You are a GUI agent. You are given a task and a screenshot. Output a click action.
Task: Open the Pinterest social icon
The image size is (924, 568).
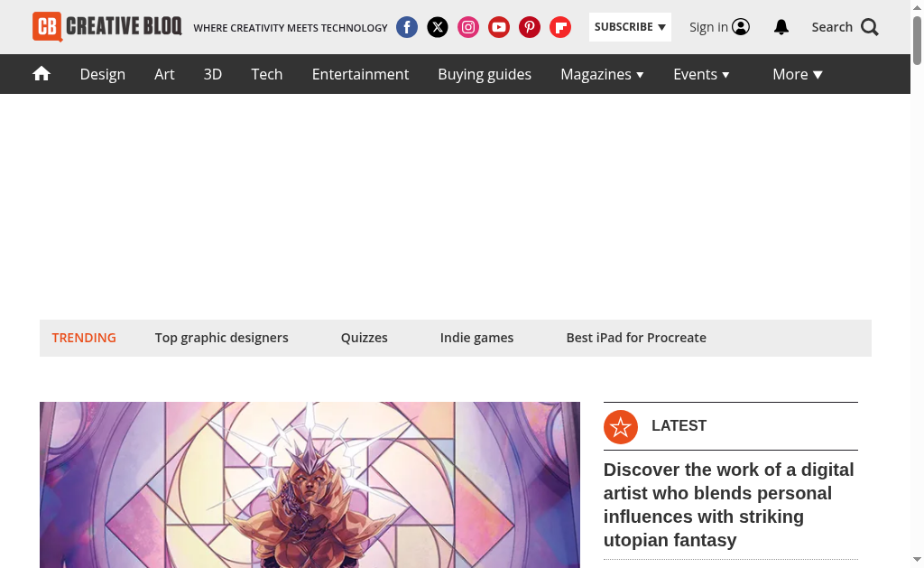pyautogui.click(x=529, y=27)
